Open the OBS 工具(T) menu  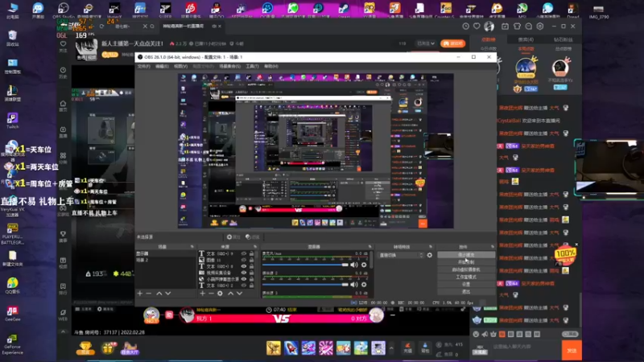click(252, 66)
